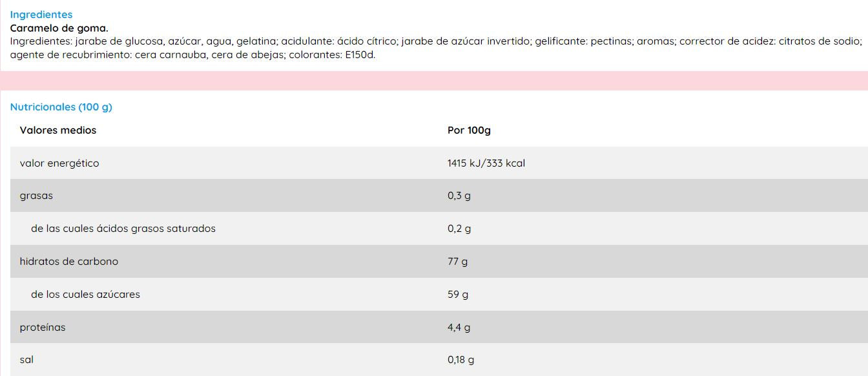Select the "grasas" row label
The width and height of the screenshot is (868, 376).
click(x=36, y=196)
